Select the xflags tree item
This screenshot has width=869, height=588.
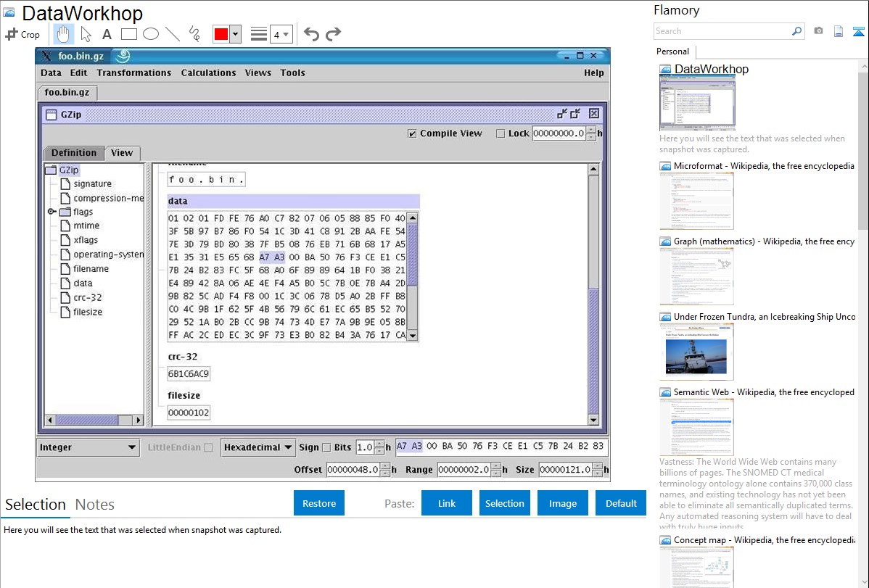click(79, 240)
